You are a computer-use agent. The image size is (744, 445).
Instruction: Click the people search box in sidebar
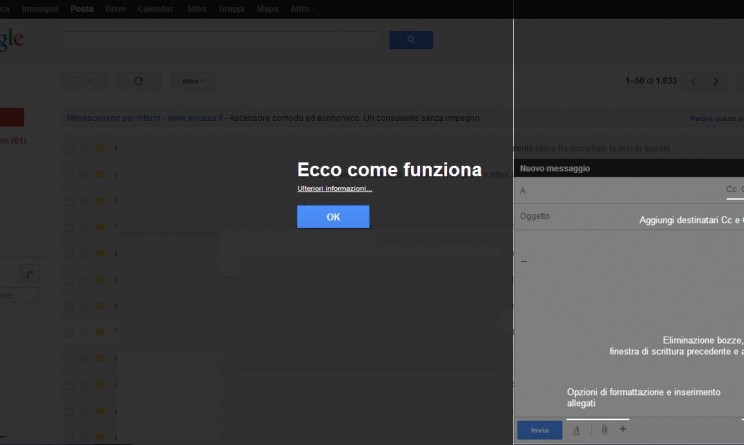19,295
